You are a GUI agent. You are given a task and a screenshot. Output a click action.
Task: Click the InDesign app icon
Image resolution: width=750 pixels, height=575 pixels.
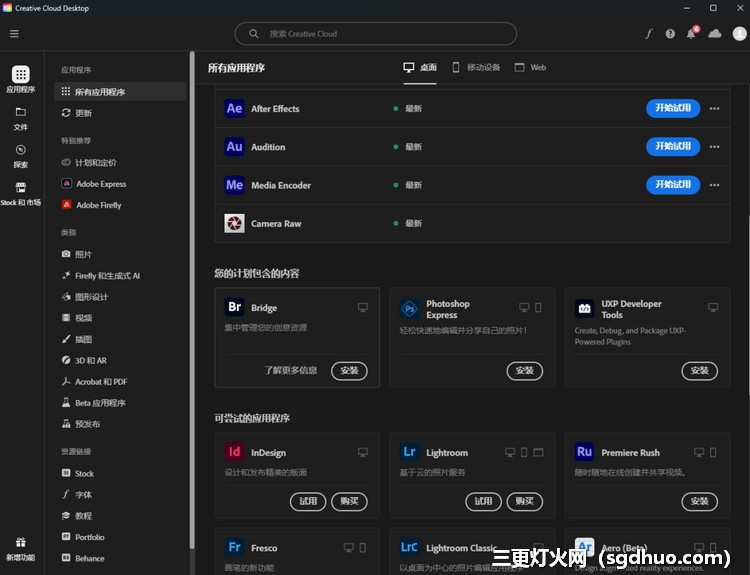pyautogui.click(x=234, y=452)
